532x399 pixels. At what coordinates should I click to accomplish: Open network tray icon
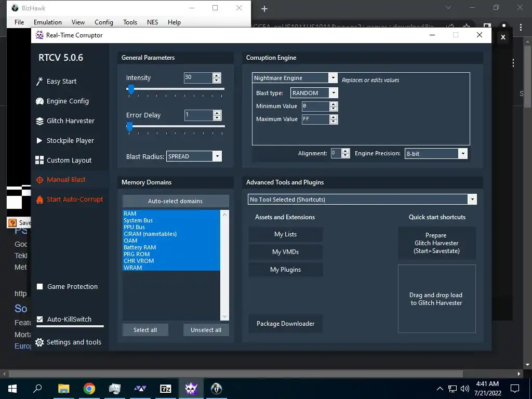coord(453,389)
